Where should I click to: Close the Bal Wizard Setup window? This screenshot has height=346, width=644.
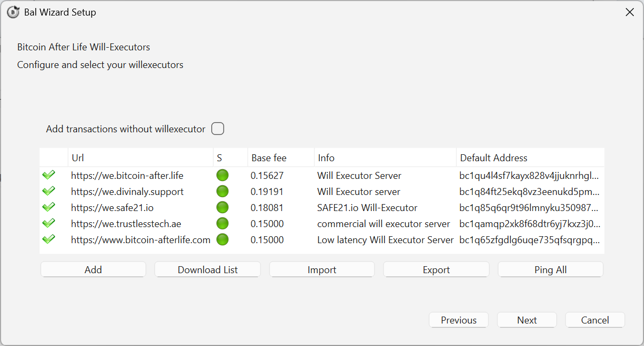[630, 12]
